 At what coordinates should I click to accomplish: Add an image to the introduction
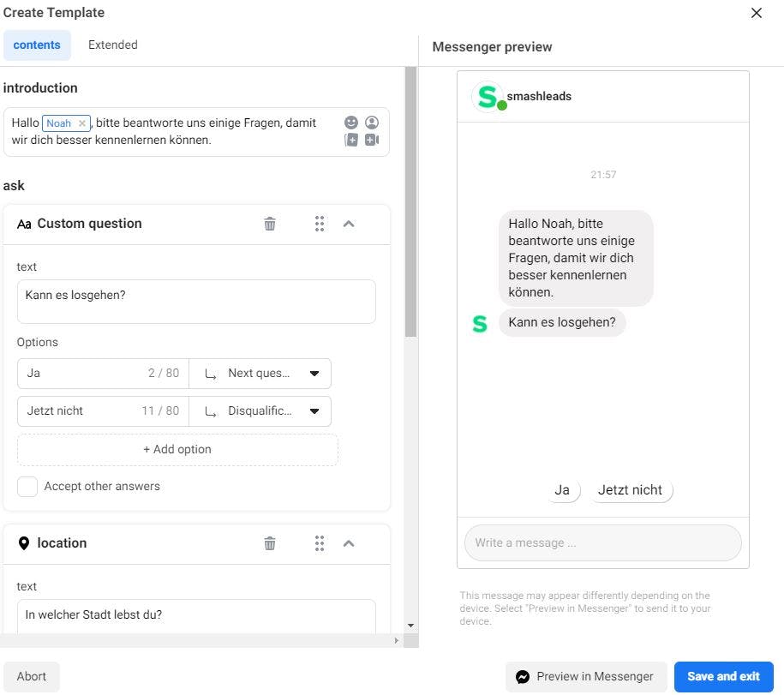tap(351, 140)
